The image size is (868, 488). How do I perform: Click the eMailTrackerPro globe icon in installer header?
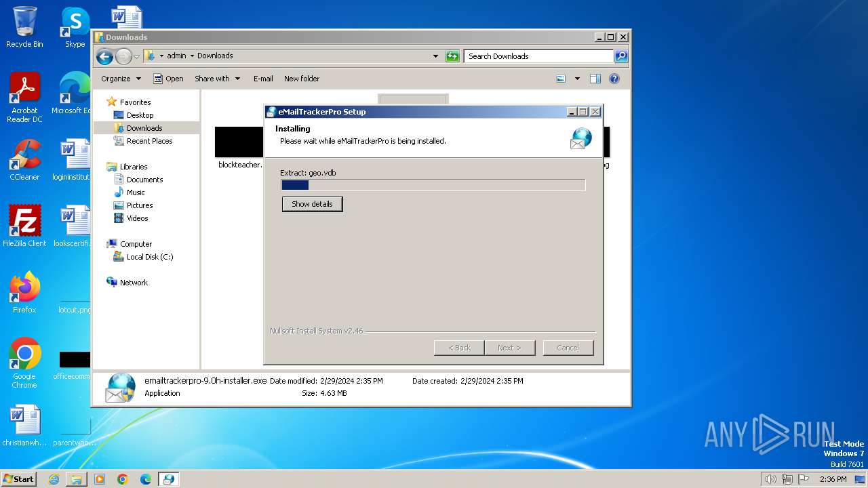580,138
